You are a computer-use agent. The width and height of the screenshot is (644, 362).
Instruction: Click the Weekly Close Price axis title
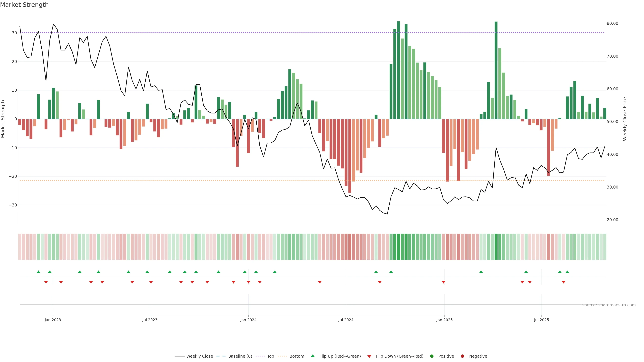625,119
